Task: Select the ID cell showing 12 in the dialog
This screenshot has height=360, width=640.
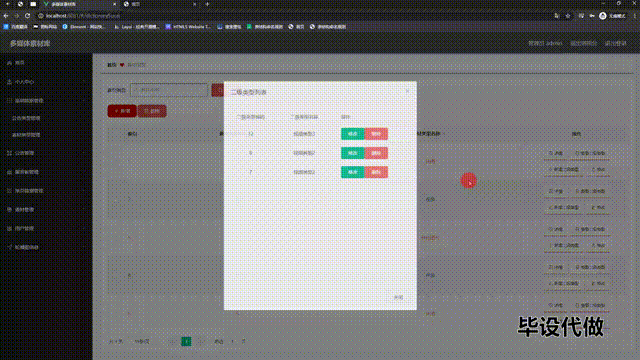Action: (251, 134)
